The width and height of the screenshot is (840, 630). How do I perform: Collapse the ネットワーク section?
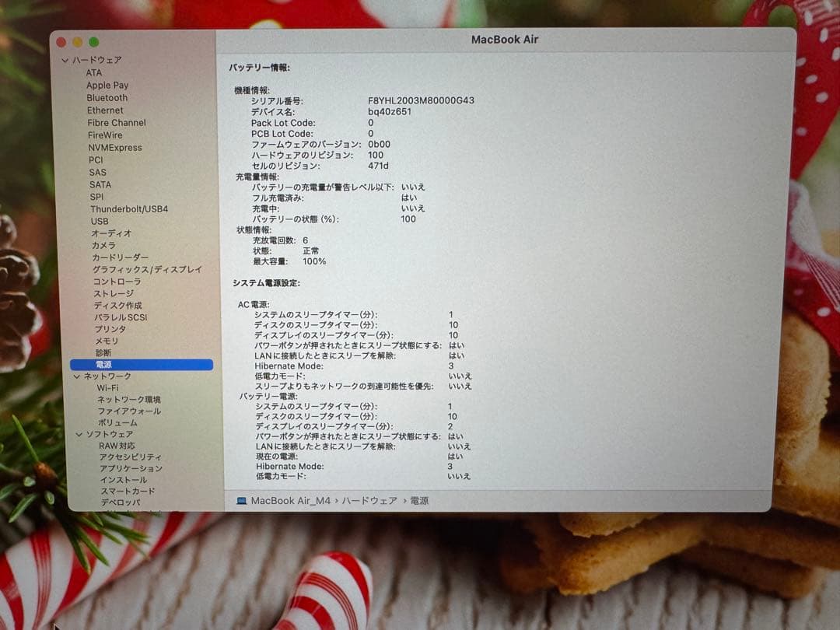click(x=78, y=376)
